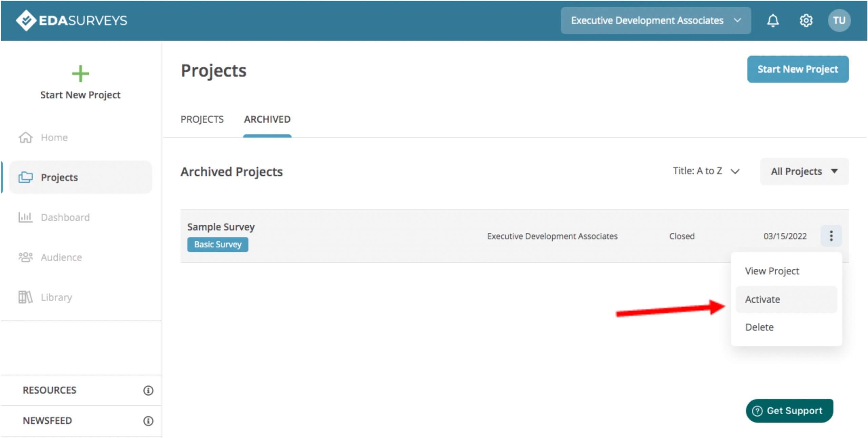This screenshot has width=868, height=438.
Task: Select the ARCHIVED tab
Action: [x=267, y=119]
